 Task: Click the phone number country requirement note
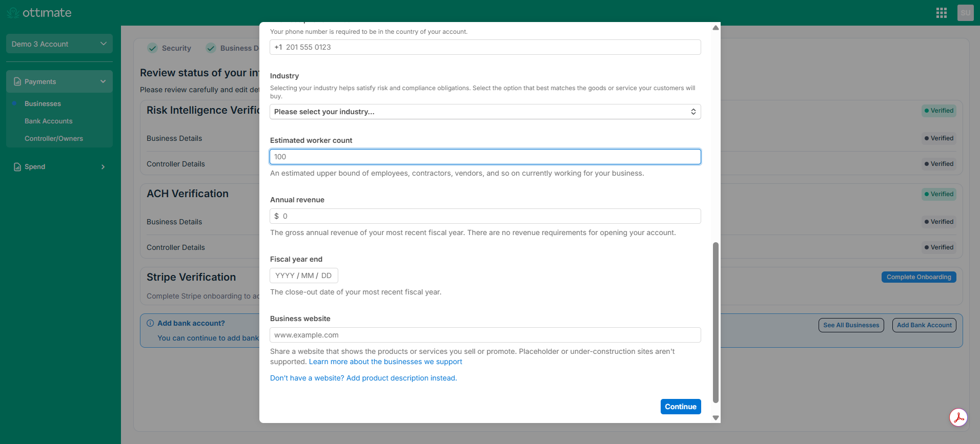369,32
